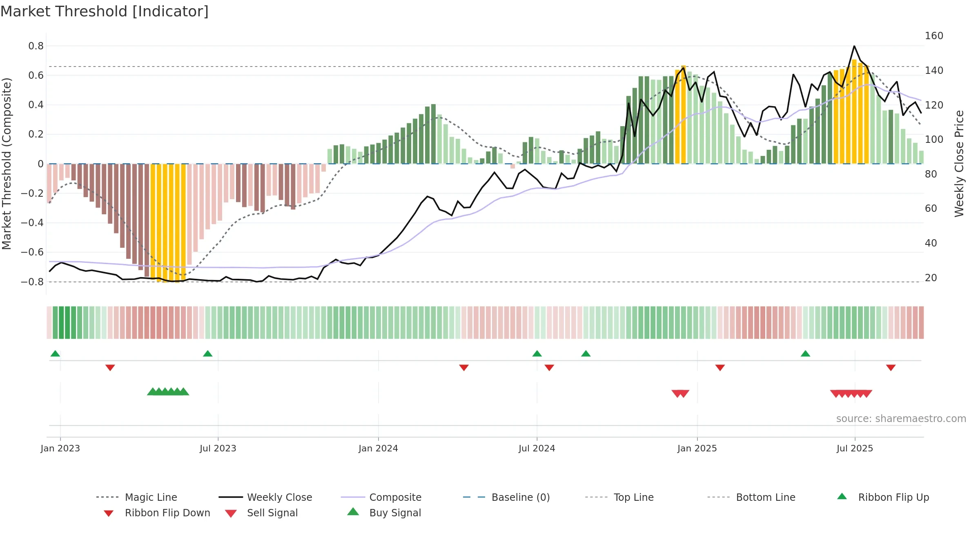Click the red flip-down triangle around Apr 2024
Viewport: 980px width, 551px height.
[463, 368]
